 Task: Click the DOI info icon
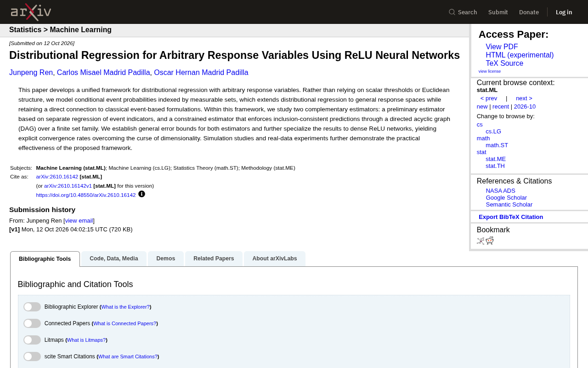click(x=141, y=194)
